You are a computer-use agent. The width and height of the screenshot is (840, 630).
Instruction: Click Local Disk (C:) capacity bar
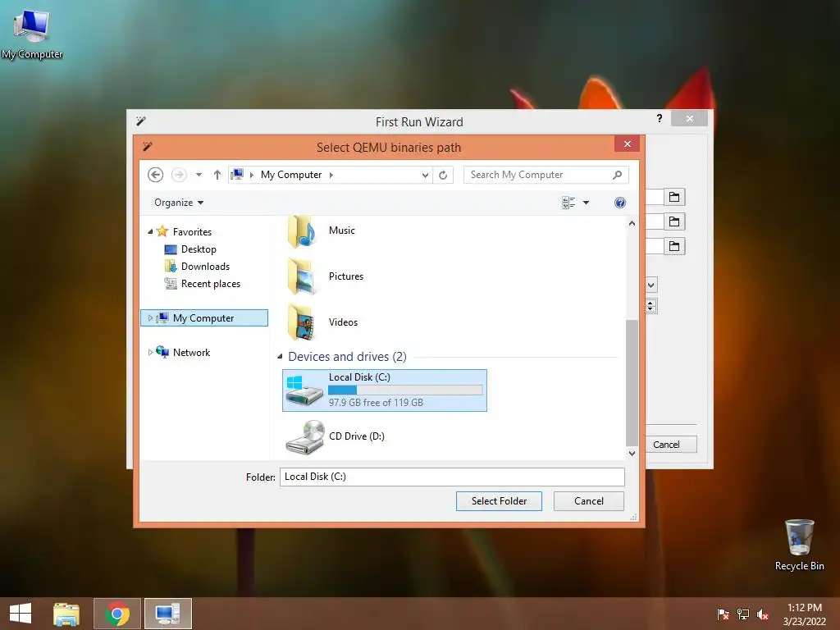(x=405, y=390)
